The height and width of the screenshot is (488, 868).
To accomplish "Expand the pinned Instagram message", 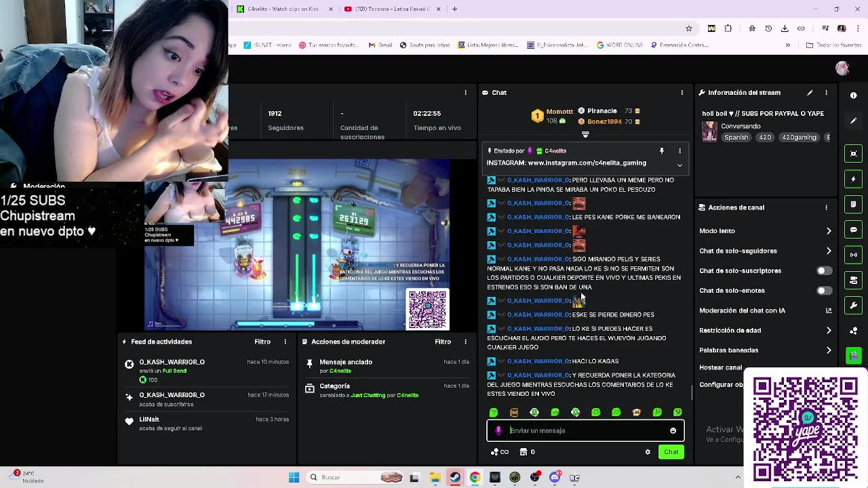I will tap(679, 165).
